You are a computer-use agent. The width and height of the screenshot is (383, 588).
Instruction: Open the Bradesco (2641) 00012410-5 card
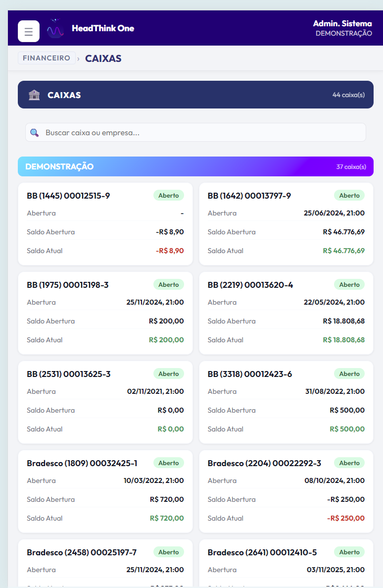pos(286,564)
